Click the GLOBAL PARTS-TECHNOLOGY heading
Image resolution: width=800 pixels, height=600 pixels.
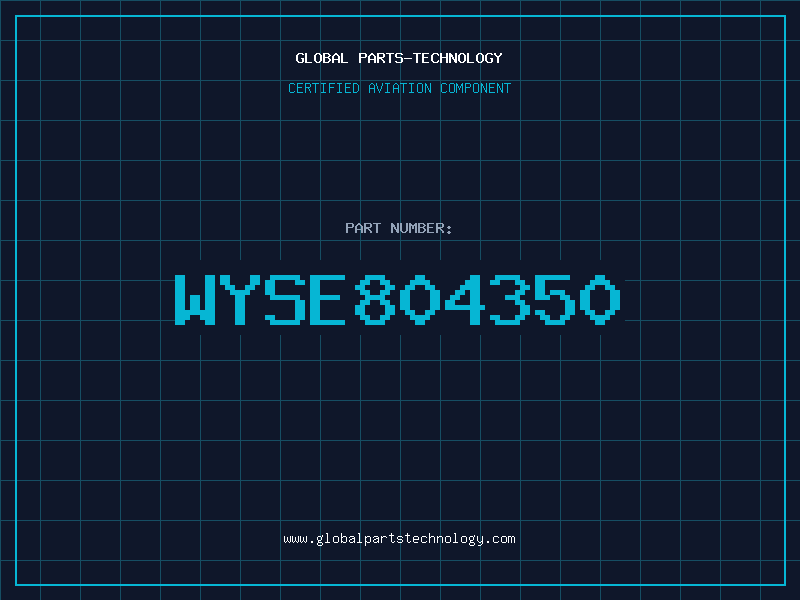click(399, 58)
